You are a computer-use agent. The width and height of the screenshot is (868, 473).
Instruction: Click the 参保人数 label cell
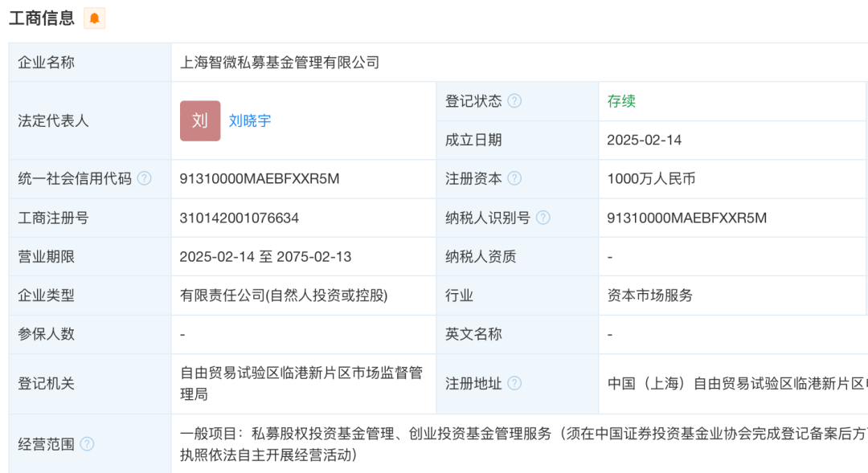coord(90,334)
